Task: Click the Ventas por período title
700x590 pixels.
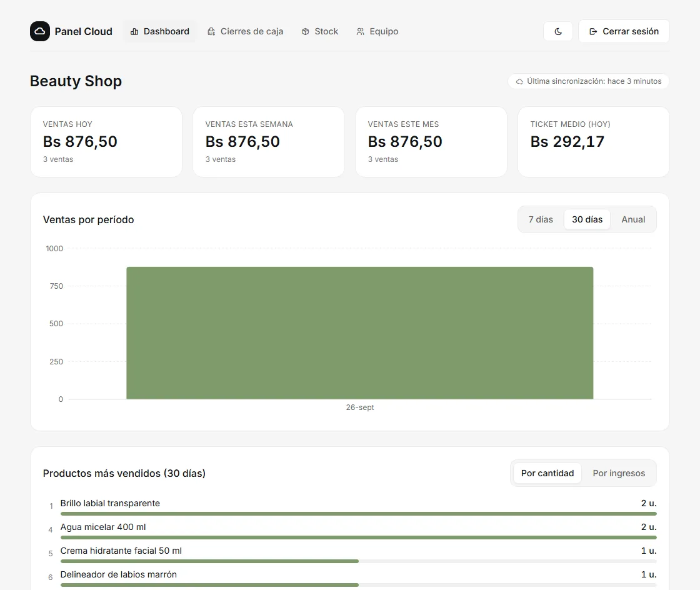Action: tap(88, 219)
